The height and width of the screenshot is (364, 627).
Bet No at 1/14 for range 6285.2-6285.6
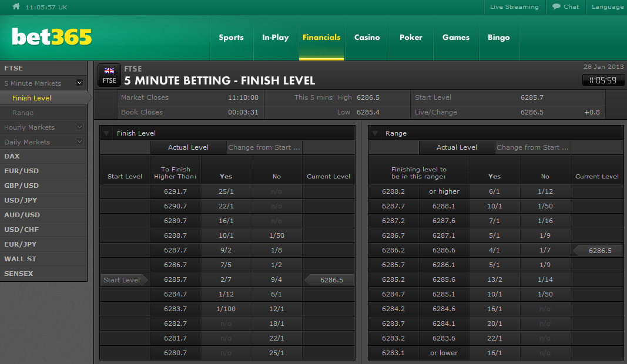click(x=545, y=279)
